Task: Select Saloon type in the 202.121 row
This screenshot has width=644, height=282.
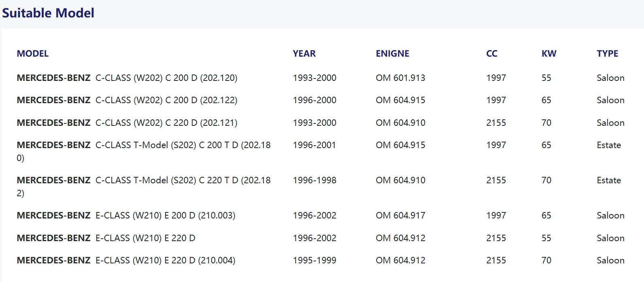Action: tap(610, 123)
